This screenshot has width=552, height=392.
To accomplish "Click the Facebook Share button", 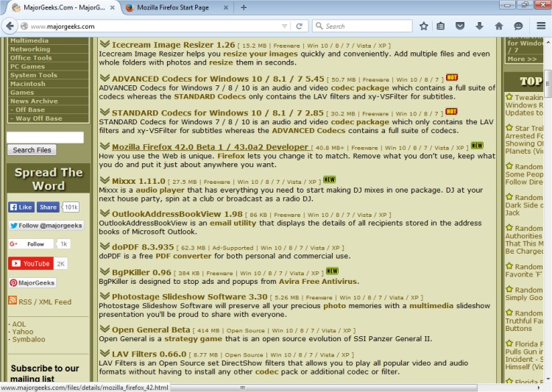I will coord(49,207).
